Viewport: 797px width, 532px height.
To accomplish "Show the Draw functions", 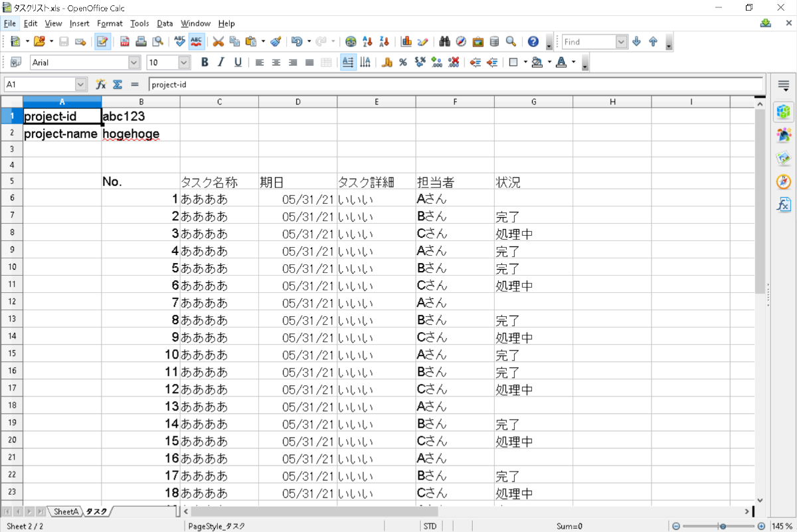I will [422, 41].
